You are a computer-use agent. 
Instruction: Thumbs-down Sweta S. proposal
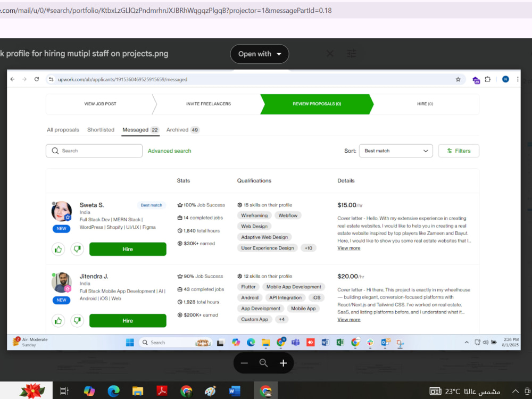(x=77, y=249)
